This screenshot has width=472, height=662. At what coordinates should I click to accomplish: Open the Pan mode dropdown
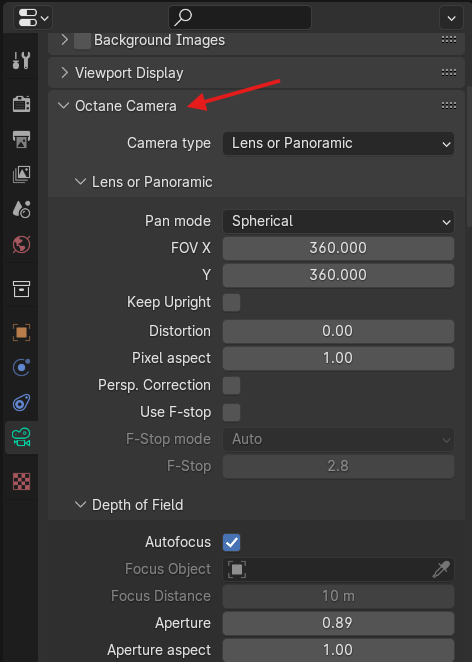point(338,221)
